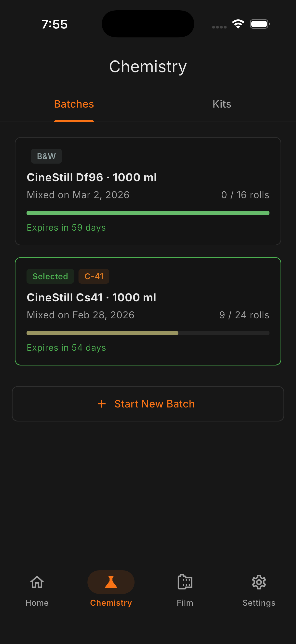Click the B&W type badge
The width and height of the screenshot is (296, 644).
[x=46, y=156]
